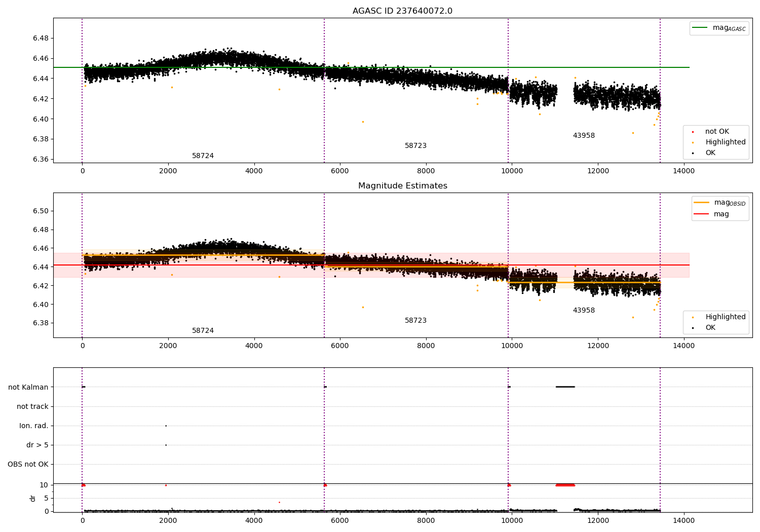
Task: Click OBSID label 43958 in Magnitude Estimates plot
Action: [x=584, y=311]
